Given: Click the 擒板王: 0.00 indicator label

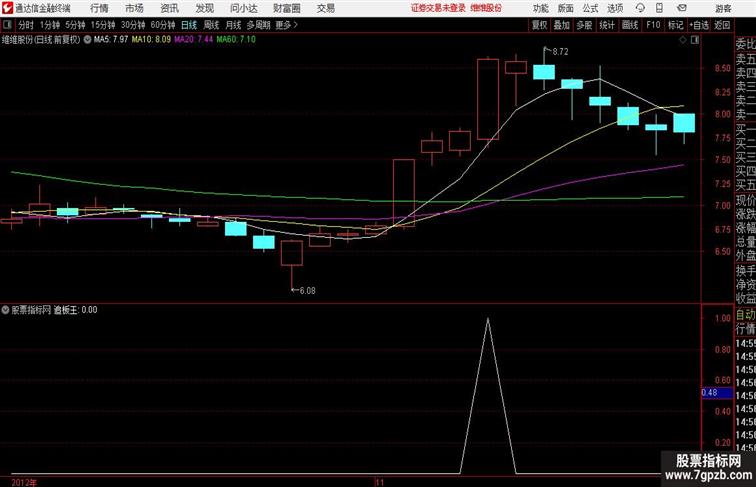Looking at the screenshot, I should [75, 310].
